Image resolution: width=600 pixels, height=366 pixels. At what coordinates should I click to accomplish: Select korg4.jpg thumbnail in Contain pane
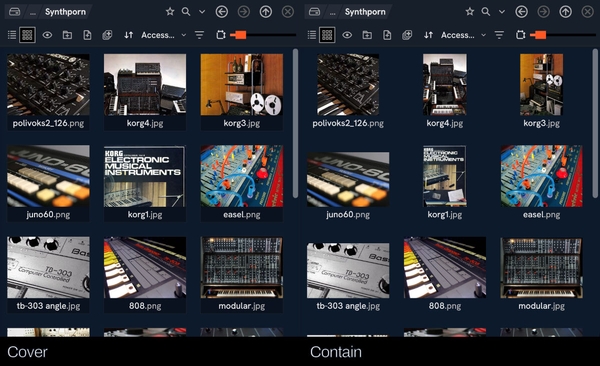tap(445, 85)
